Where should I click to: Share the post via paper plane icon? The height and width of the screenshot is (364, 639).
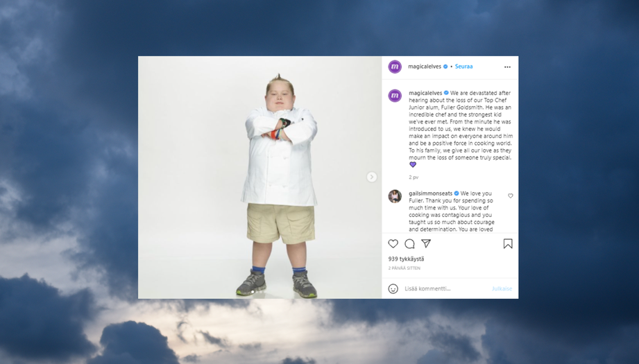tap(426, 243)
